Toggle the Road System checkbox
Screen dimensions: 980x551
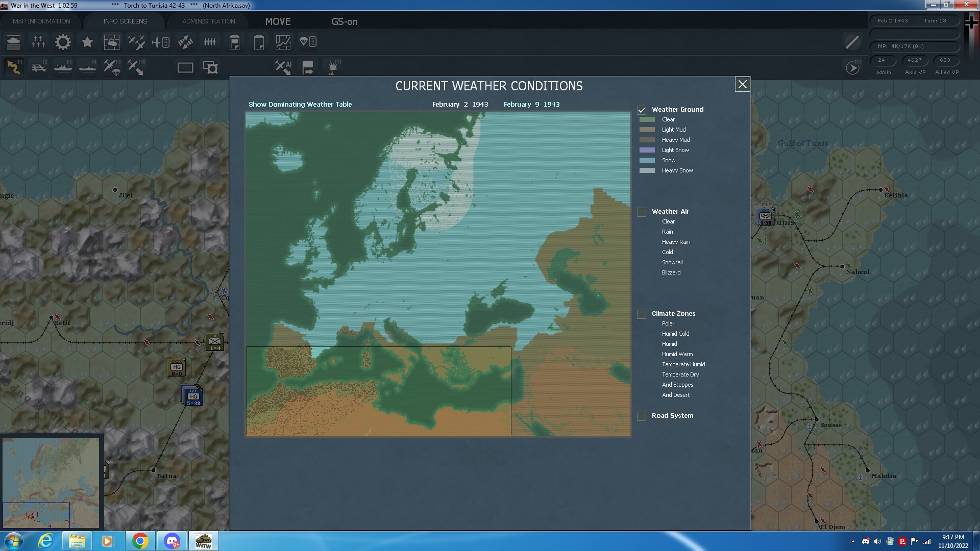tap(642, 416)
